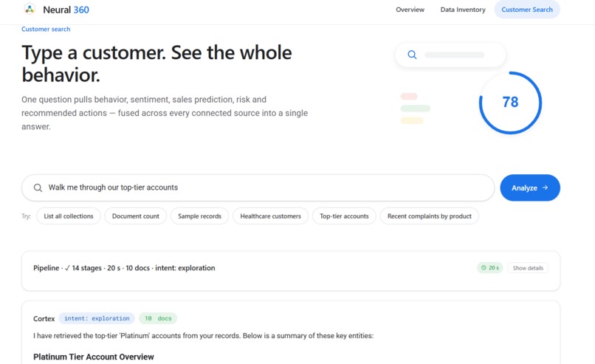Image resolution: width=595 pixels, height=364 pixels.
Task: Click the clock icon in the 20 s badge
Action: pos(484,267)
